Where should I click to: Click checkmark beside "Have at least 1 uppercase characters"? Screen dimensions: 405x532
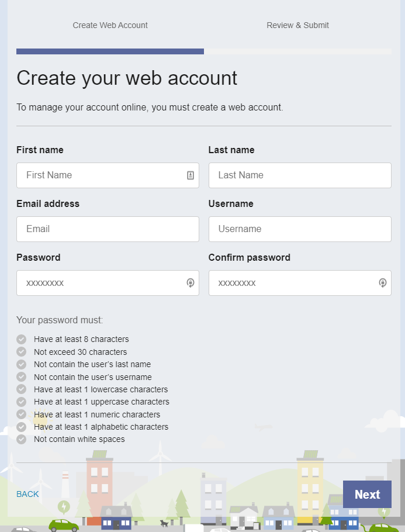(22, 402)
